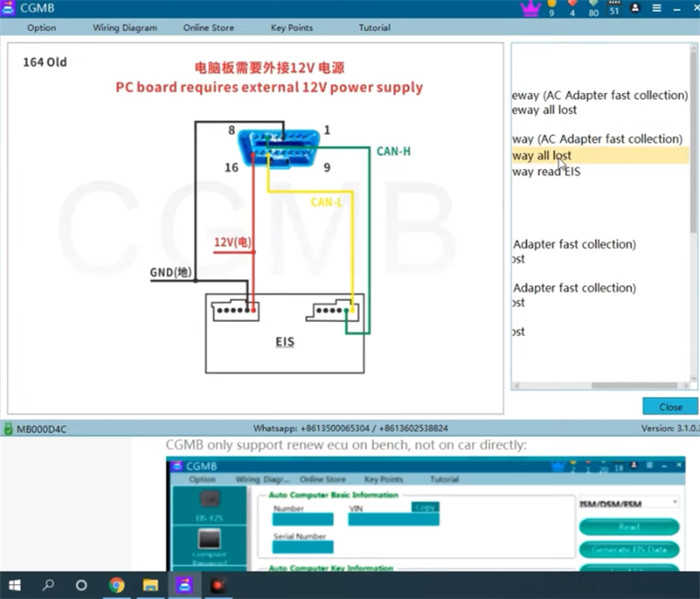Viewport: 700px width, 599px height.
Task: Click the EIS label in wiring diagram
Action: click(285, 342)
